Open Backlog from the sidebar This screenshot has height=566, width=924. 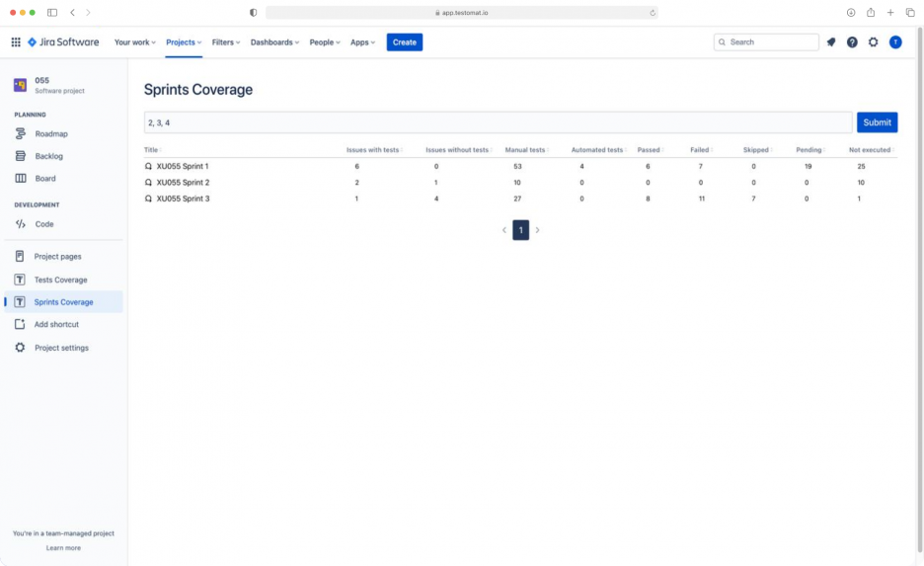click(x=48, y=156)
